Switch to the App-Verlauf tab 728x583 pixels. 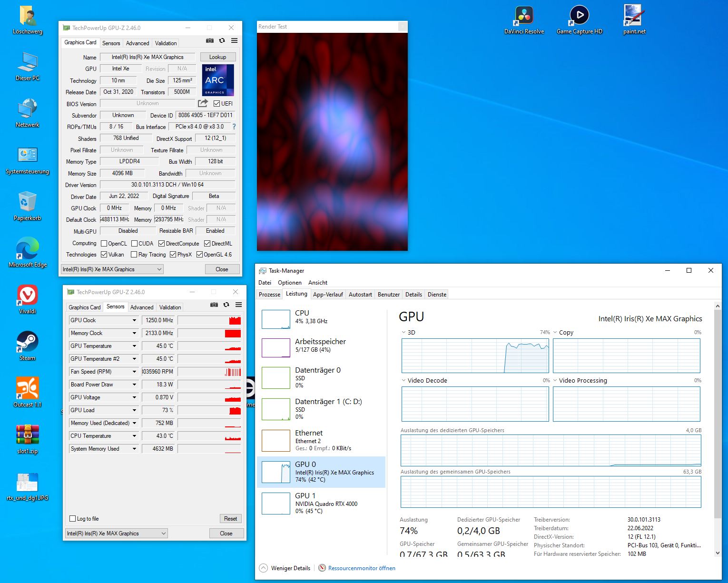pyautogui.click(x=328, y=295)
